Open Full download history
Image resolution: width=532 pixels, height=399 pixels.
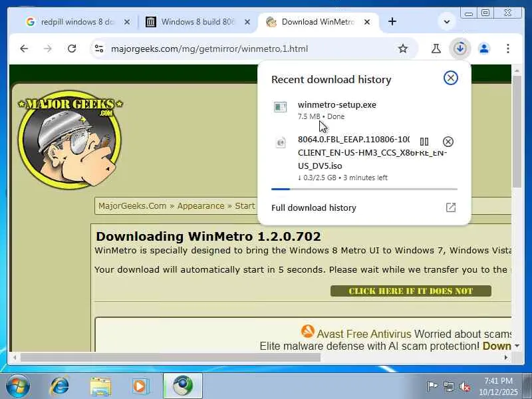pos(364,207)
